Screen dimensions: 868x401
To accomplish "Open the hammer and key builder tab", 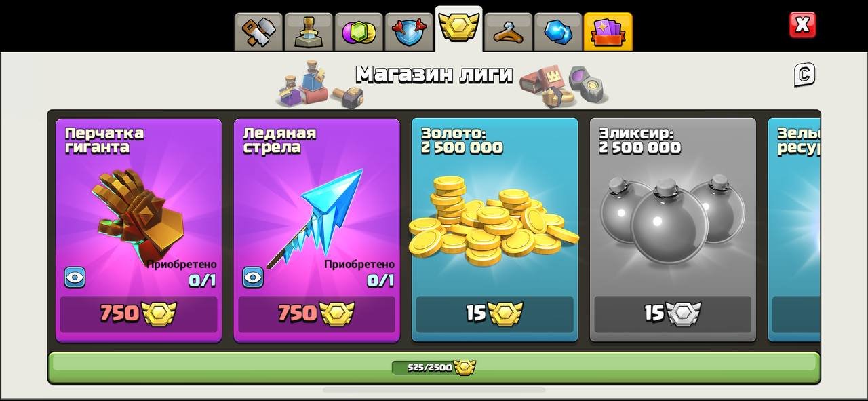I will [258, 32].
